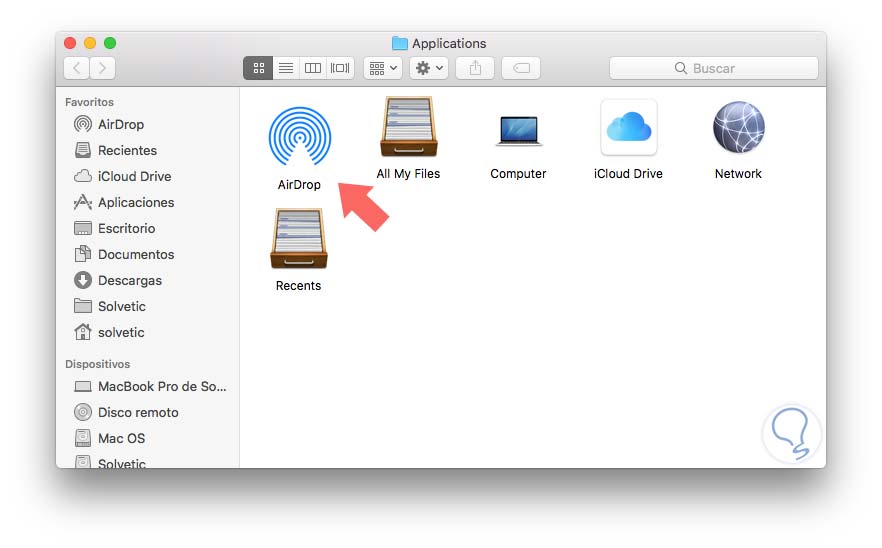Click the Recents label
Screen dimensions: 882x548
coord(299,286)
